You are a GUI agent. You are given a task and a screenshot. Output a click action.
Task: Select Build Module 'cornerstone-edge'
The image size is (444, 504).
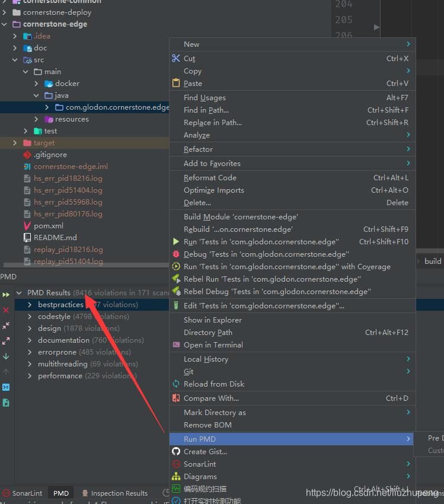tap(292, 216)
